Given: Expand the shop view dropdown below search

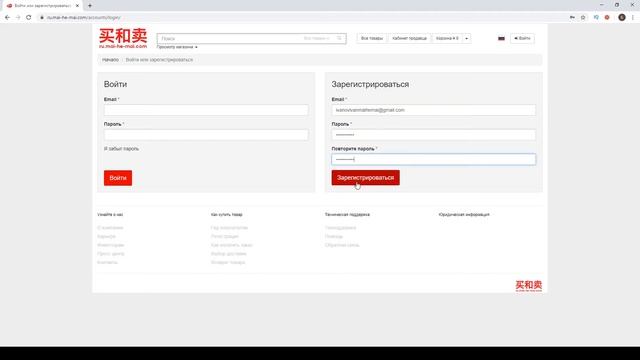Looking at the screenshot, I should 177,47.
